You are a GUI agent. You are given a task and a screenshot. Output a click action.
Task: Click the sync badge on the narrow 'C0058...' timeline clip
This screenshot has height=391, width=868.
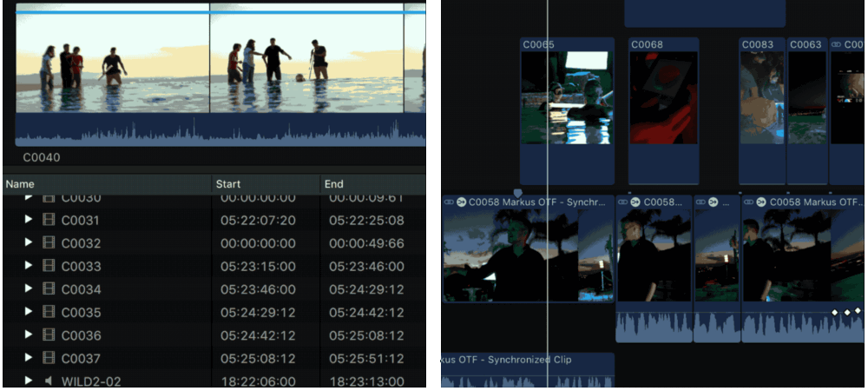point(635,202)
